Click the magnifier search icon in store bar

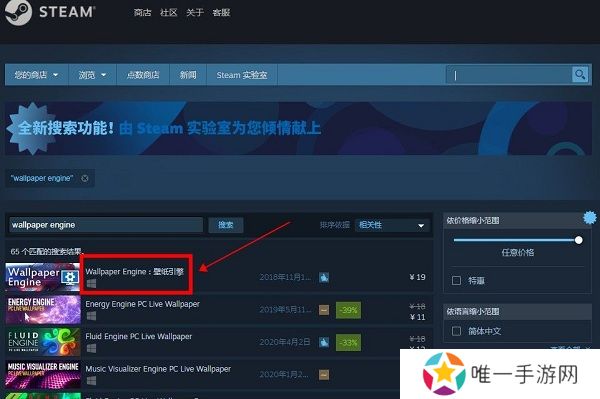(580, 74)
